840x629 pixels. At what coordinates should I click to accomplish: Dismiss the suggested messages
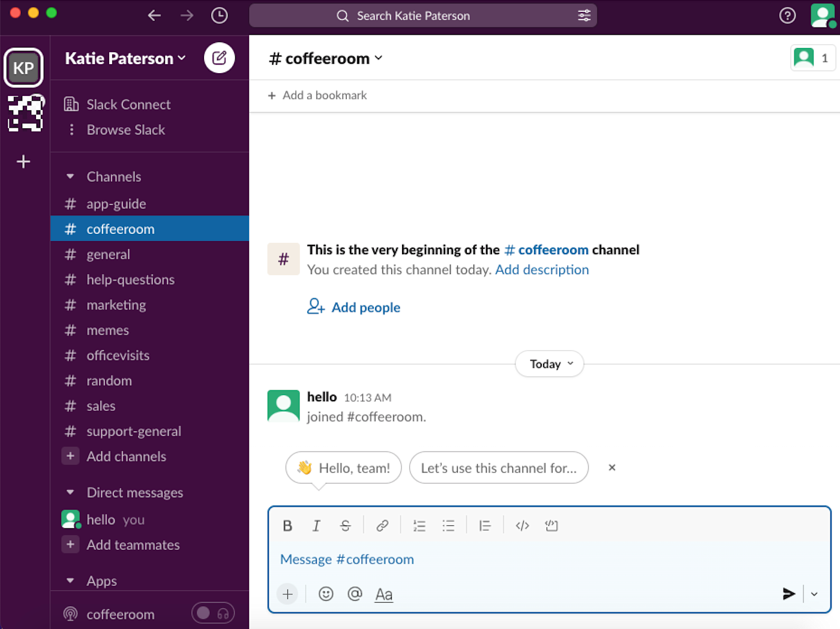(612, 468)
